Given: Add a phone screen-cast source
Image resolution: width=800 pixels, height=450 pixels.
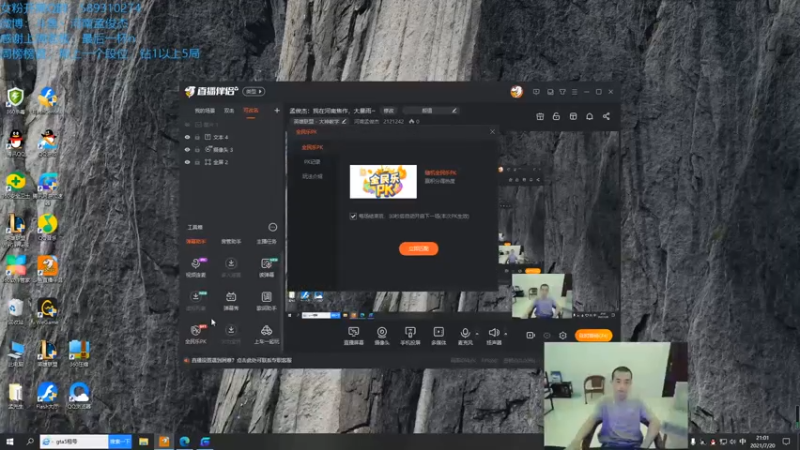Looking at the screenshot, I should pyautogui.click(x=410, y=336).
